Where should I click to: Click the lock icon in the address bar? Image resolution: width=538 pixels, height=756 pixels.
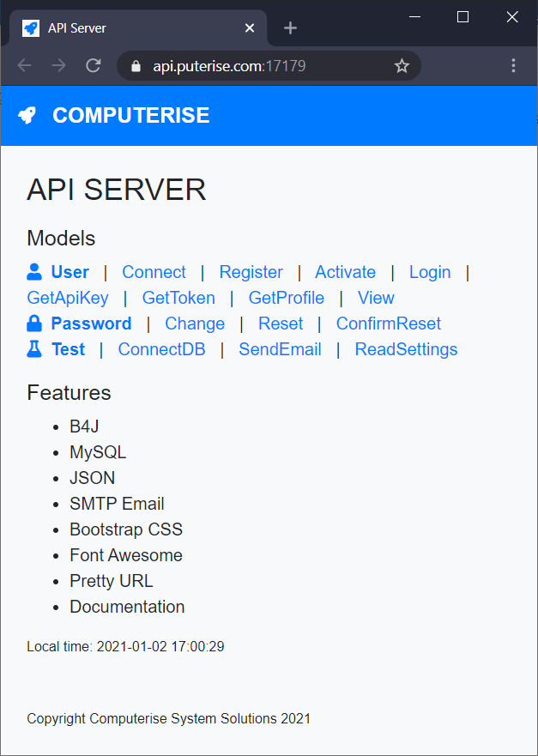[134, 65]
